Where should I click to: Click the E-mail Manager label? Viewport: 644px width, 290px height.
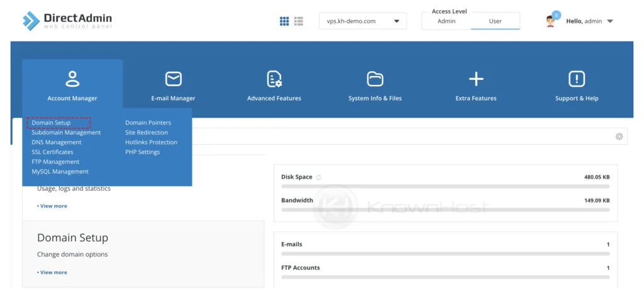click(x=174, y=98)
